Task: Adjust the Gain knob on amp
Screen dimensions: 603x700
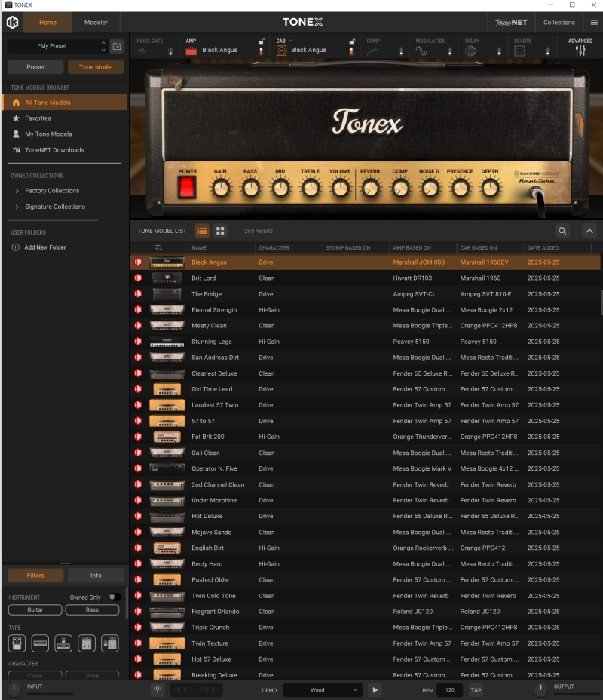Action: 220,188
